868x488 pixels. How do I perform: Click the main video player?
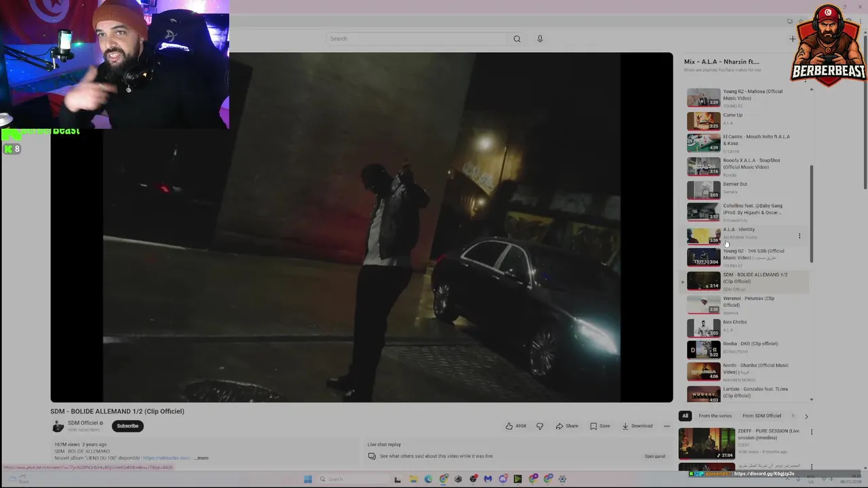click(361, 227)
